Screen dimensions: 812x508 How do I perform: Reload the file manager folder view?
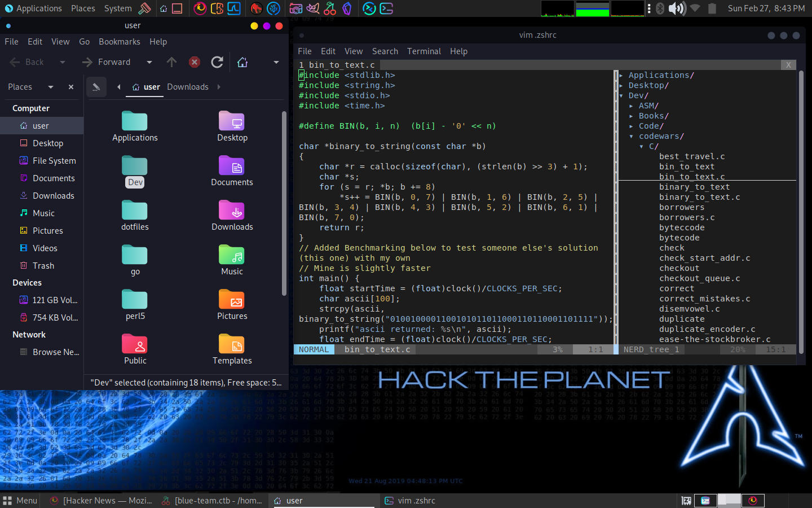217,62
